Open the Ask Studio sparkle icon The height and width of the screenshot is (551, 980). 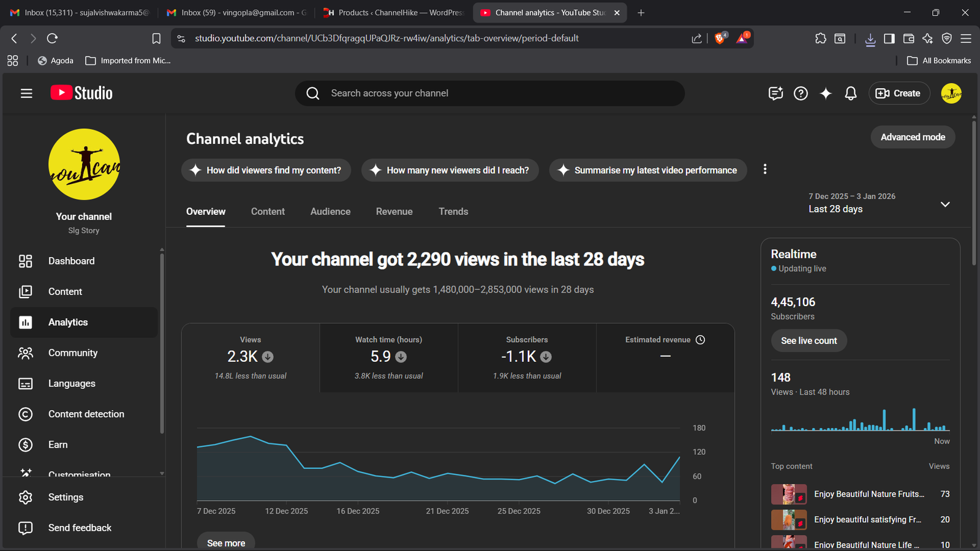point(826,93)
